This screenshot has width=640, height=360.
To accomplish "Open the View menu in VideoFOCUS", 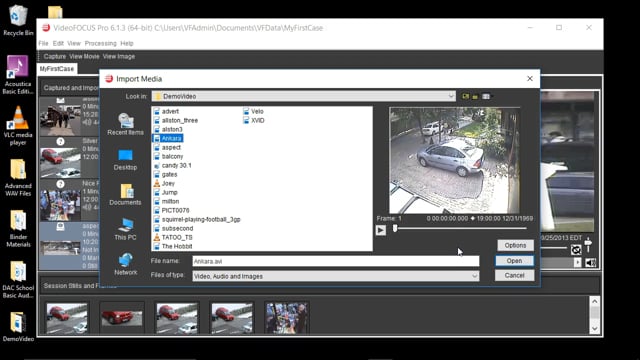I will click(73, 43).
